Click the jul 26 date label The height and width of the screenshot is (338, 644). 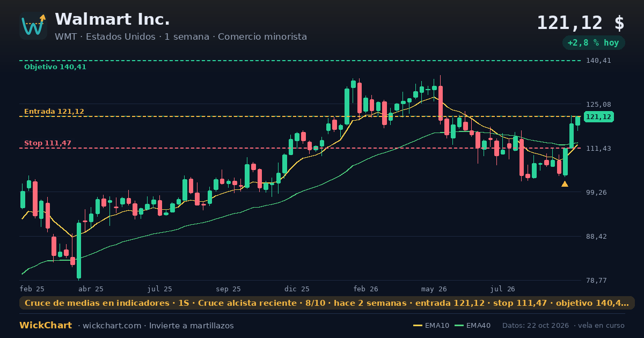(503, 289)
